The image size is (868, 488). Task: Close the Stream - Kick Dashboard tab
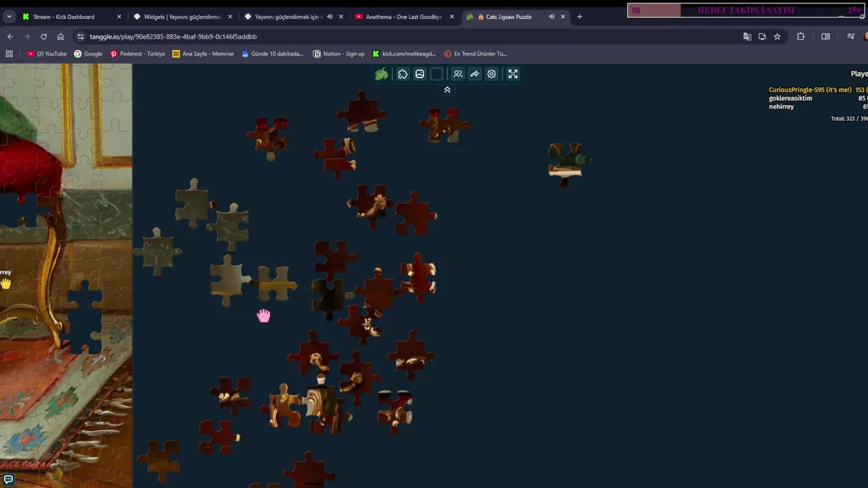click(119, 16)
